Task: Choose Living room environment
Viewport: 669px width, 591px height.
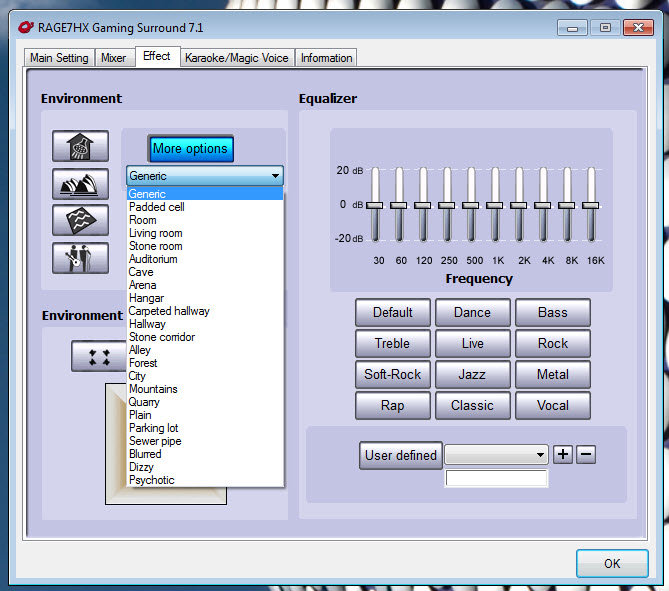Action: pos(205,233)
